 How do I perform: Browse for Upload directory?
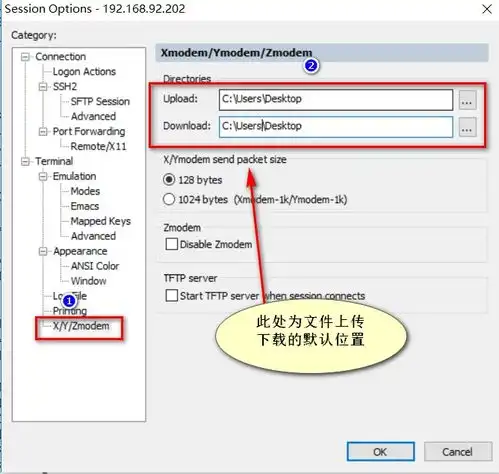click(467, 100)
